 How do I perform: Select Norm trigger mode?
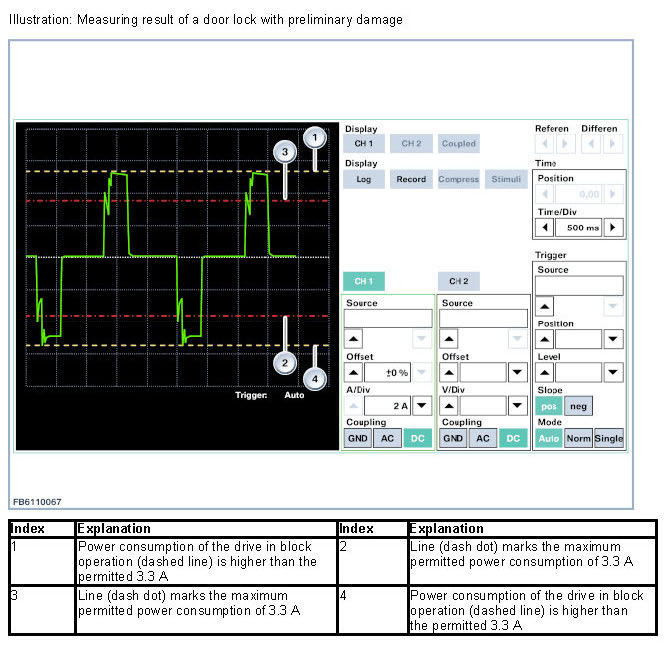pyautogui.click(x=578, y=438)
